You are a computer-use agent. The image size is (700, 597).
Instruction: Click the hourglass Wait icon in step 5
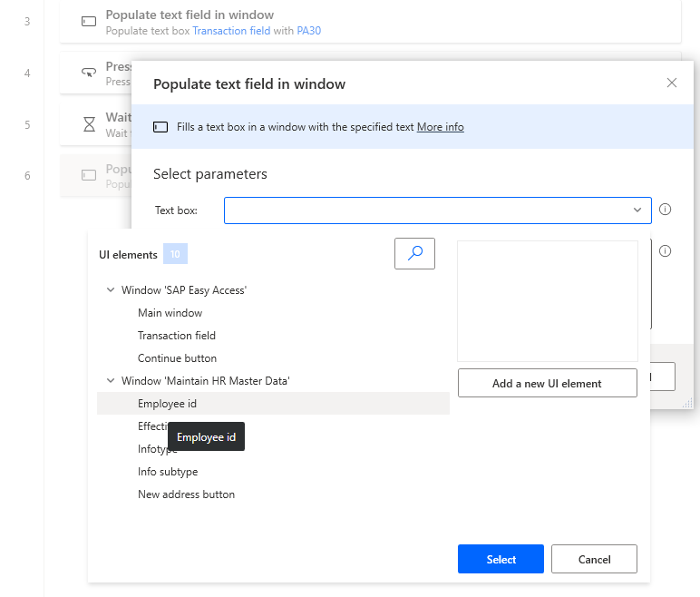(x=89, y=124)
